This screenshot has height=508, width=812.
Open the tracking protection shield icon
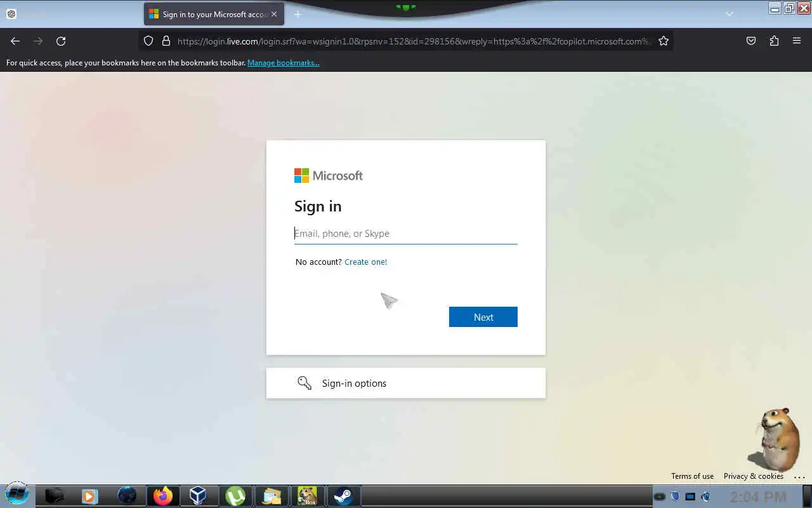[148, 41]
